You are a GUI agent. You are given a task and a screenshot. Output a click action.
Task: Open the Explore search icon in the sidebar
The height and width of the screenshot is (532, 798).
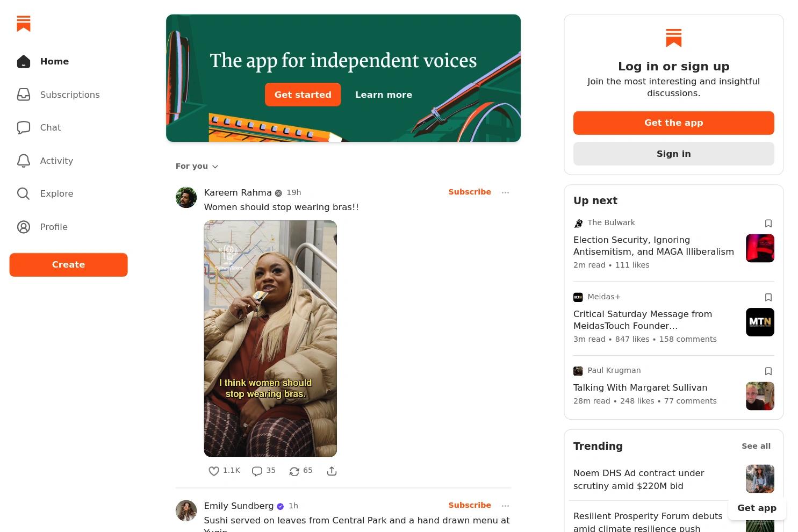[x=24, y=193]
